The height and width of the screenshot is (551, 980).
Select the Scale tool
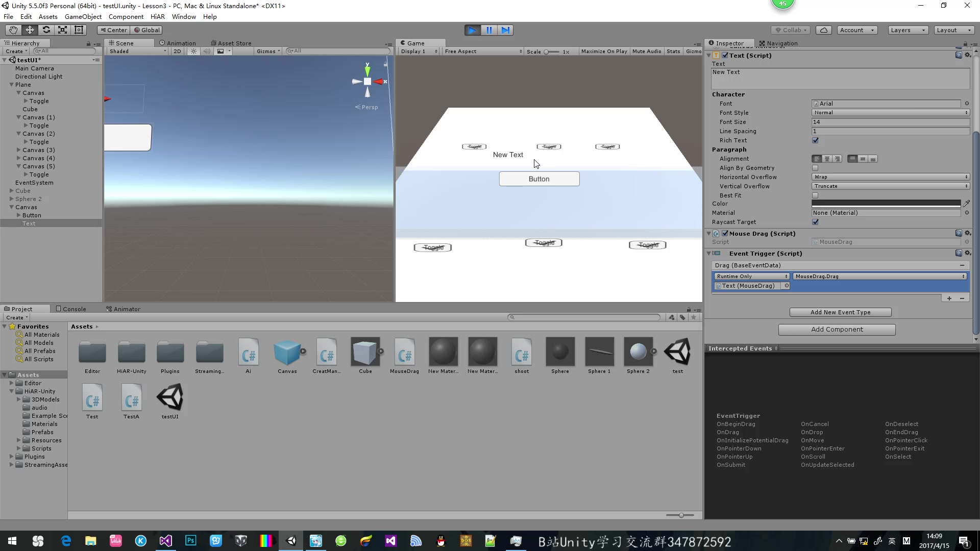click(x=62, y=30)
